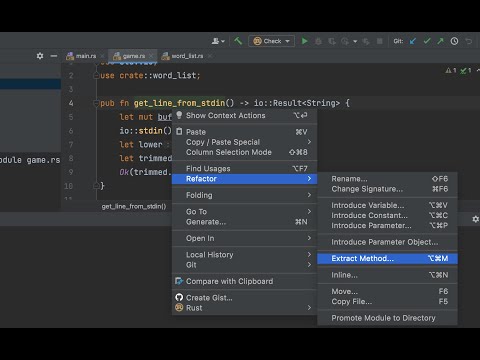Hide the project panel with the minus icon
Screen dimensions: 480x360
[54, 56]
